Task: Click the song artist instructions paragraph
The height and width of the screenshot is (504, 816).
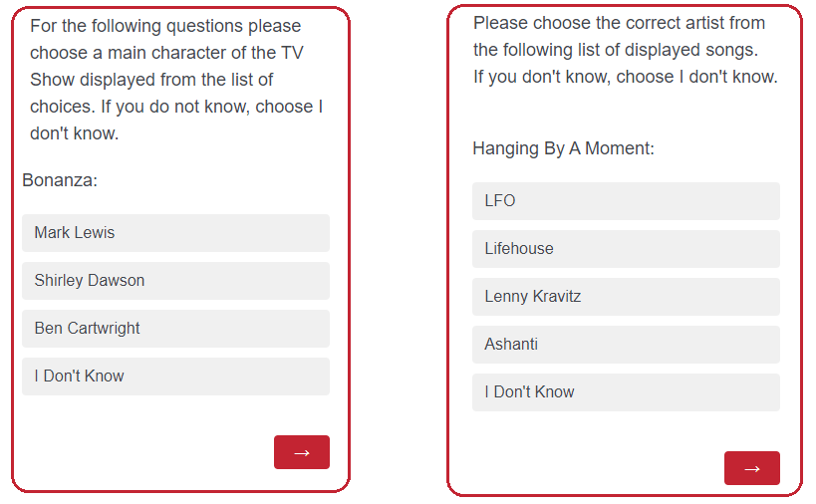Action: click(625, 50)
